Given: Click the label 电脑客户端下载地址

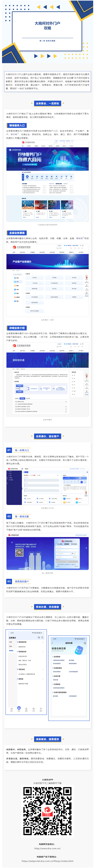Looking at the screenshot, I should coord(47,857).
